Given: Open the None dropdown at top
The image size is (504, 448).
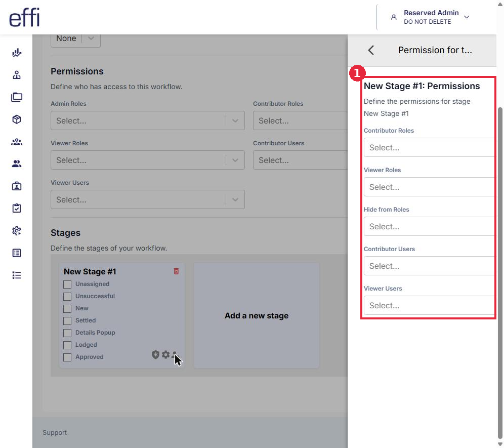Looking at the screenshot, I should click(75, 39).
